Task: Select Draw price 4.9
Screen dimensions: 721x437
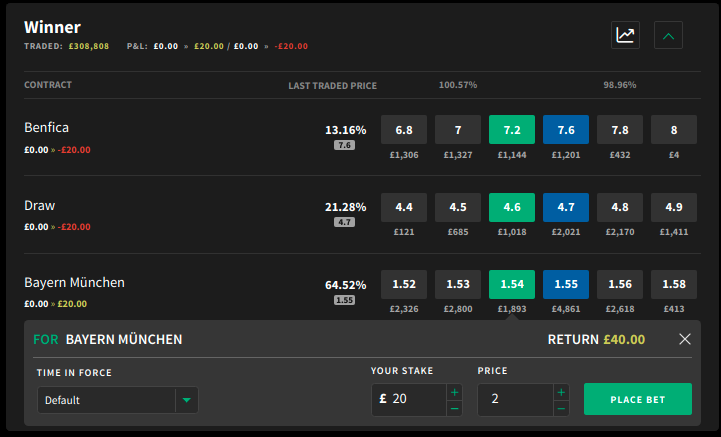Action: [x=674, y=207]
